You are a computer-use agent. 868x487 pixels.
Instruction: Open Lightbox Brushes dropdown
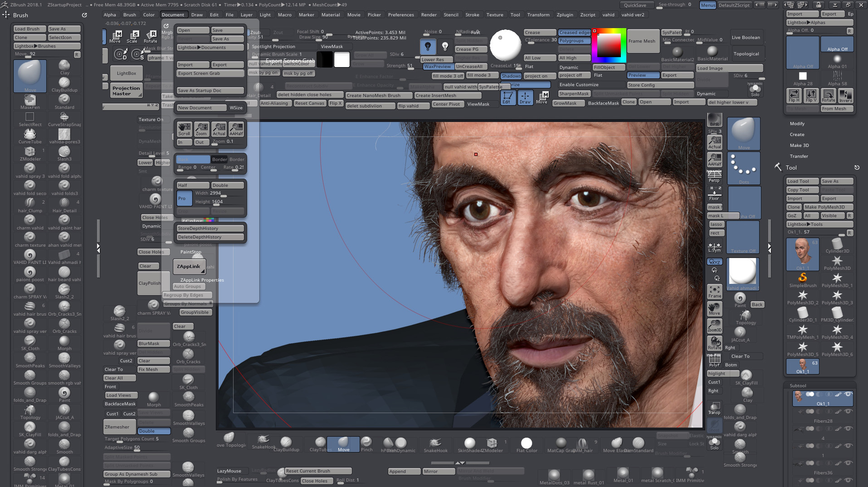(x=47, y=46)
